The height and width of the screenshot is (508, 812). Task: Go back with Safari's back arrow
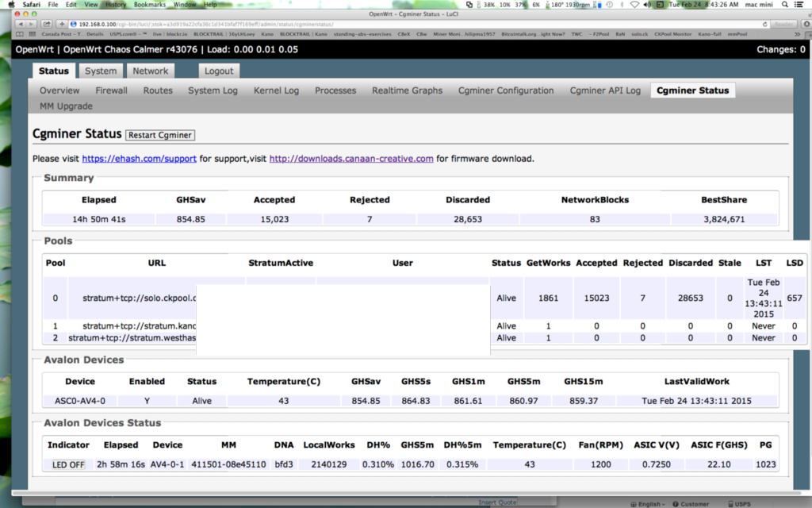pyautogui.click(x=21, y=24)
